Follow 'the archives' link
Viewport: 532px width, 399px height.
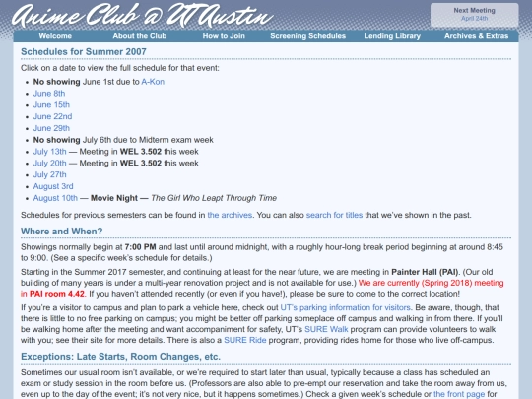click(230, 215)
